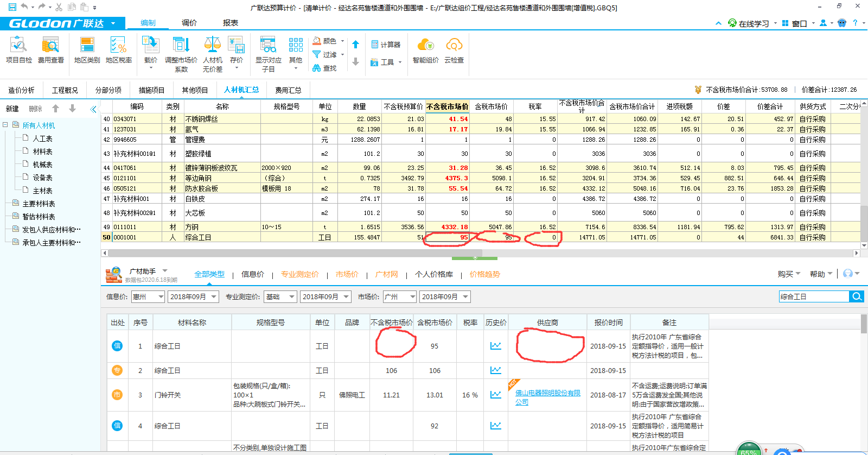
Task: Click the 新建 new button
Action: pos(12,109)
